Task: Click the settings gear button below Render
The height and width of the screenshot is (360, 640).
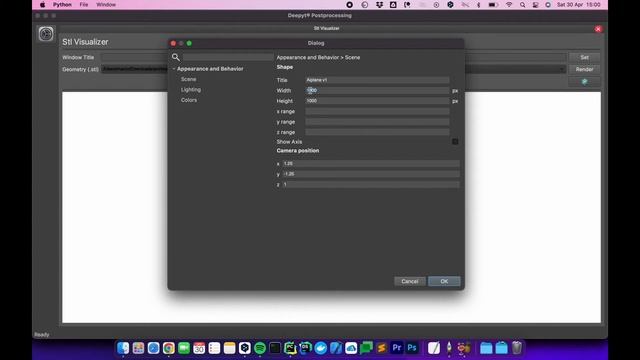Action: pos(584,82)
